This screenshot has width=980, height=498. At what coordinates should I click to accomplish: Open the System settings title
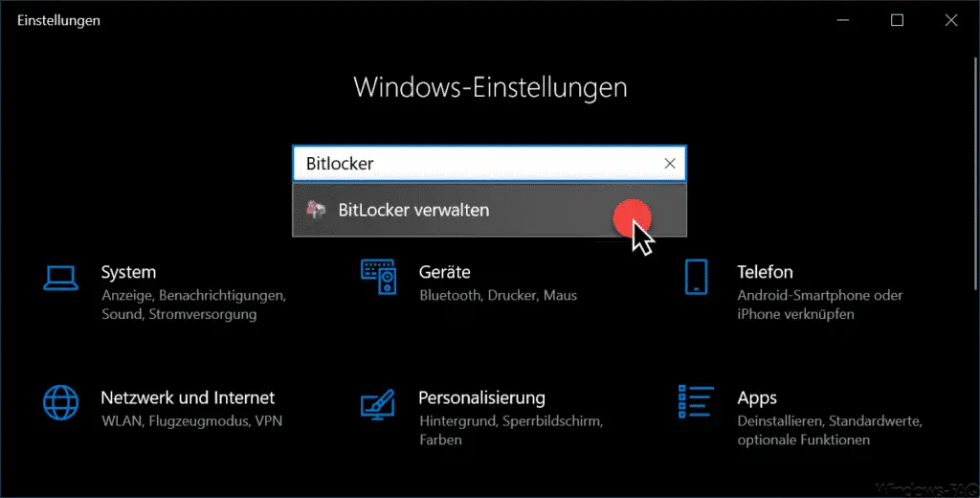click(129, 272)
